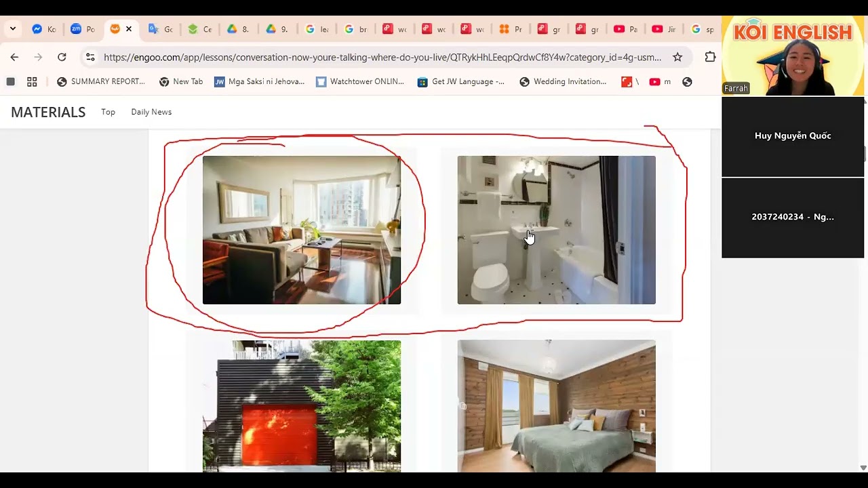Select the bedroom photo
The width and height of the screenshot is (868, 488).
(556, 406)
